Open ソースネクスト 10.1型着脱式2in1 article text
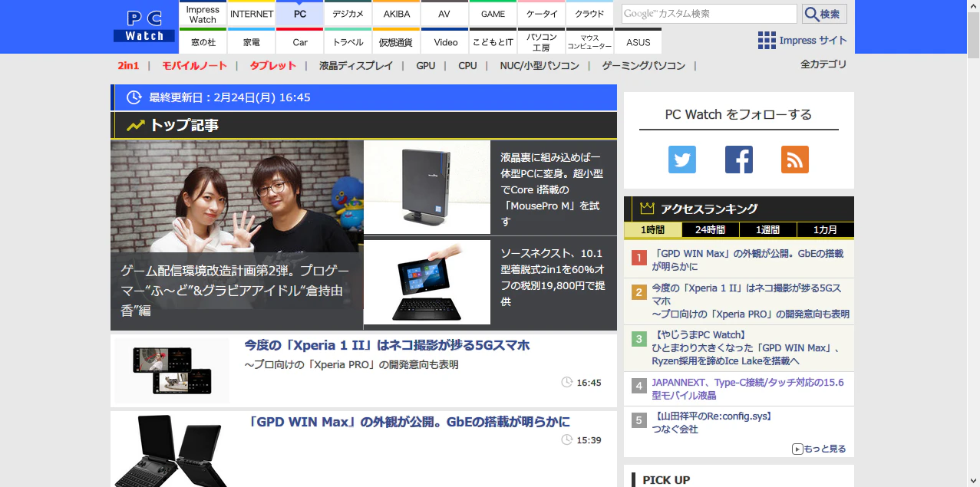 553,278
